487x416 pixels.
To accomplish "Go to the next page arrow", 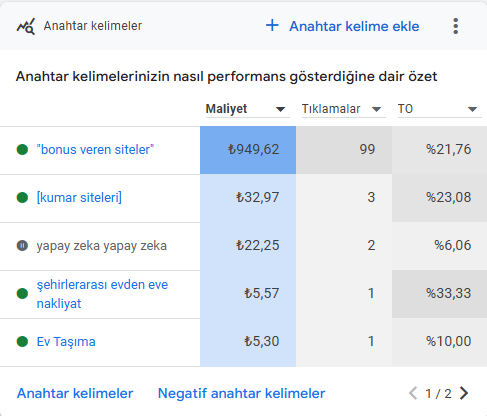I will coord(464,393).
